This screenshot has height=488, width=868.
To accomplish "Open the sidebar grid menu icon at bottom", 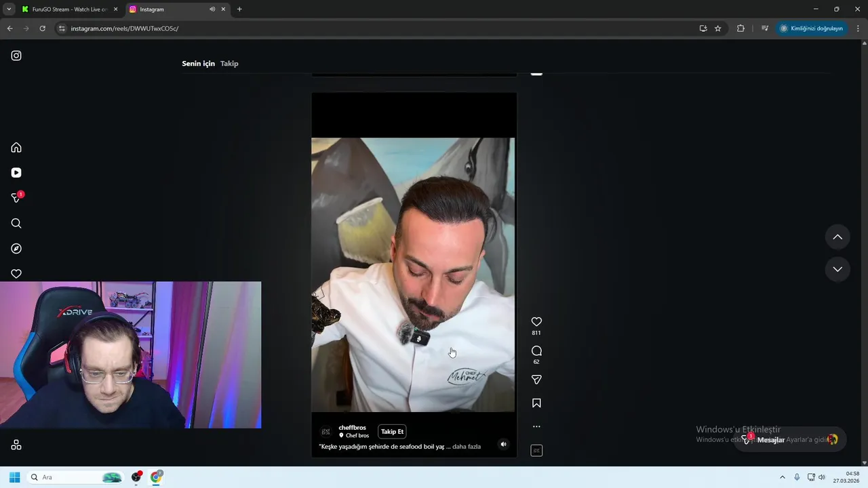I will pos(16,445).
